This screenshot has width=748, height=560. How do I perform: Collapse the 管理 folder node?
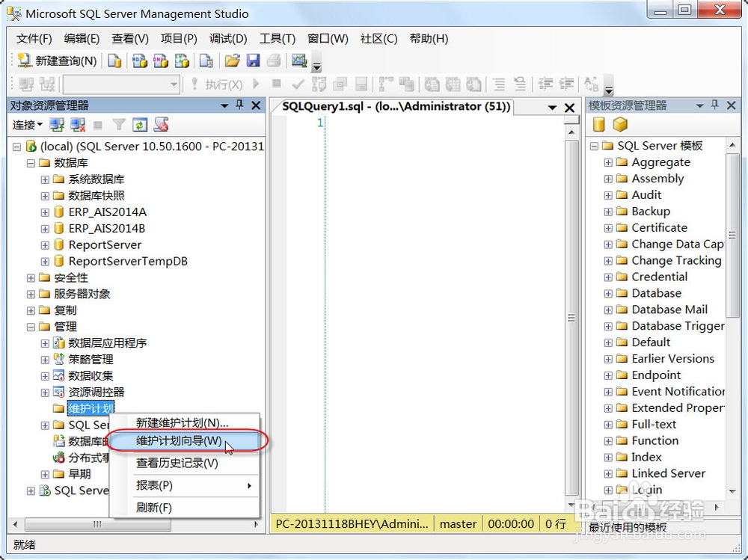tap(31, 327)
